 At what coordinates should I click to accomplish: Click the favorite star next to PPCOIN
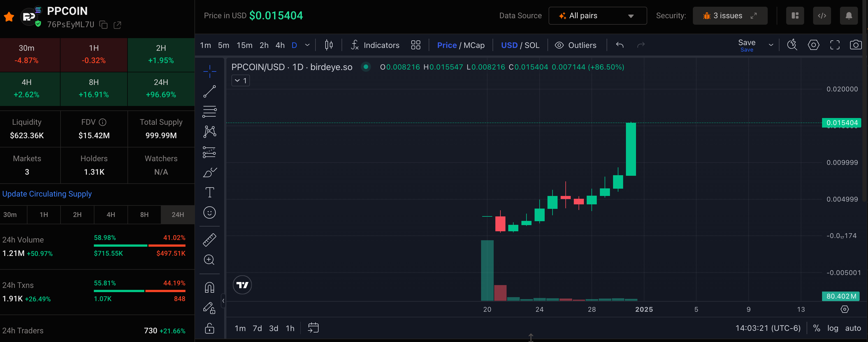click(x=9, y=17)
